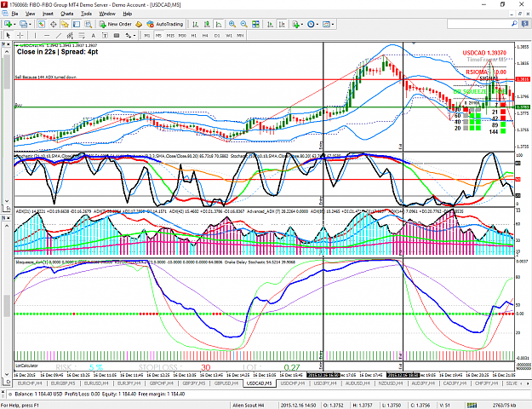The image size is (532, 409).
Task: Toggle chart auto scroll icon
Action: click(271, 24)
